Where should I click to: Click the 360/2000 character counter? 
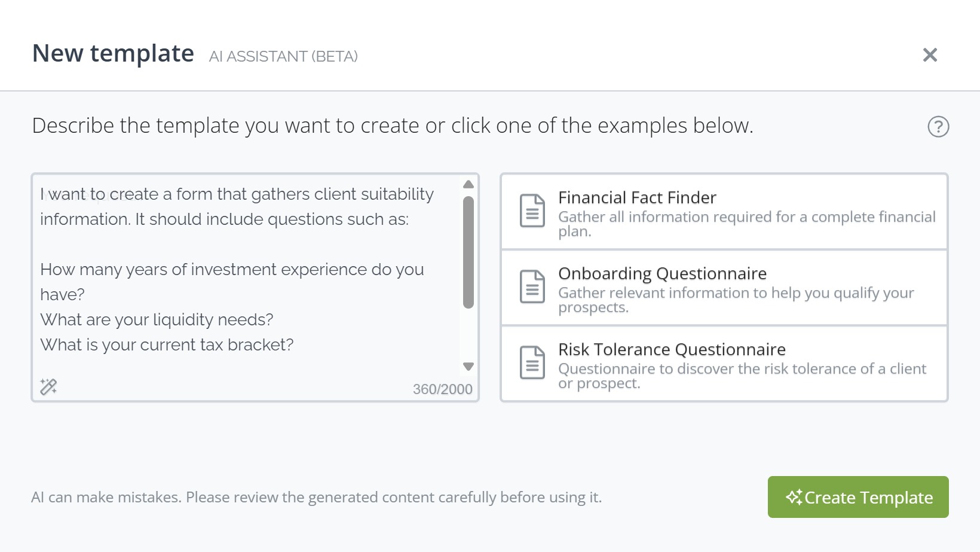point(442,389)
